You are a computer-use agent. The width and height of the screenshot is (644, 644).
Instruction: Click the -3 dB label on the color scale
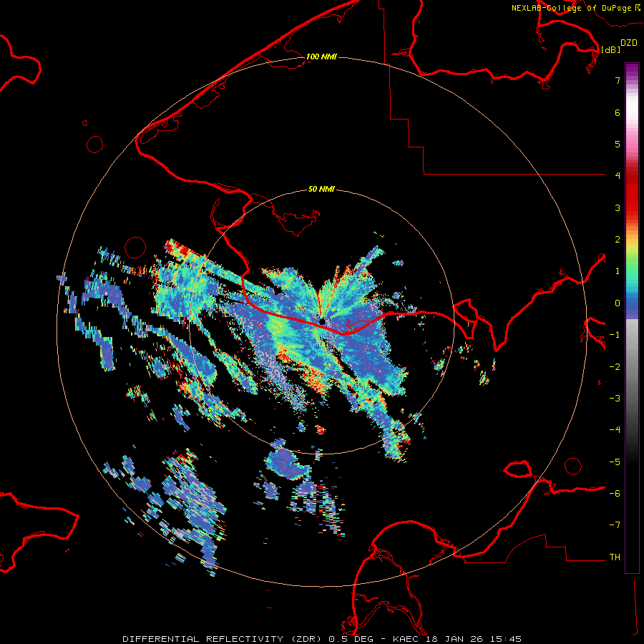tap(615, 399)
